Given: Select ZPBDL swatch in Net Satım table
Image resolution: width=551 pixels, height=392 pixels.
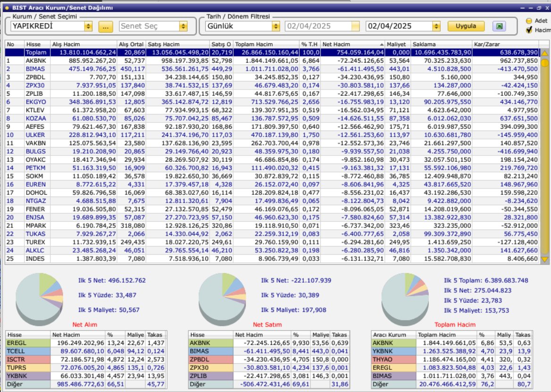Looking at the screenshot, I should [211, 359].
